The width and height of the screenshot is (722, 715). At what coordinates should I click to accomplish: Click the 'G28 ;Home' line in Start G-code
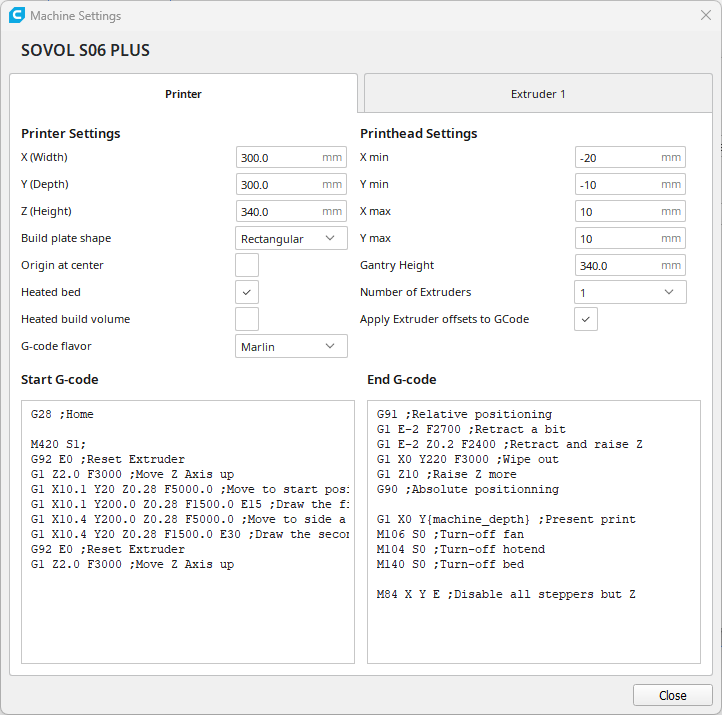[62, 414]
